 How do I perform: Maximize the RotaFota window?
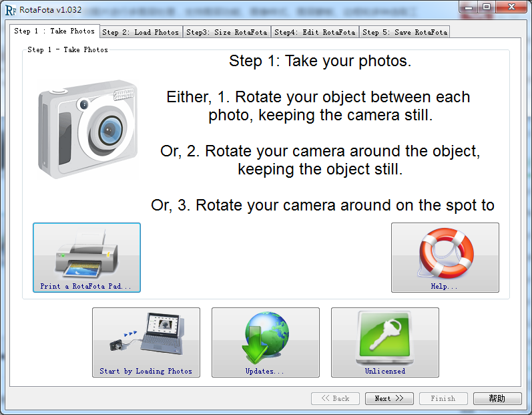[487, 7]
